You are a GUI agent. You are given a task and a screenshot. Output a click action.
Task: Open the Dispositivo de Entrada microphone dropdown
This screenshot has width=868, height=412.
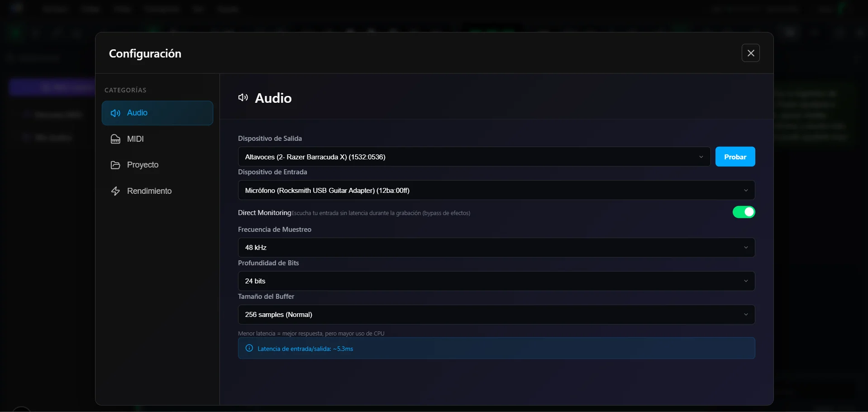click(496, 190)
